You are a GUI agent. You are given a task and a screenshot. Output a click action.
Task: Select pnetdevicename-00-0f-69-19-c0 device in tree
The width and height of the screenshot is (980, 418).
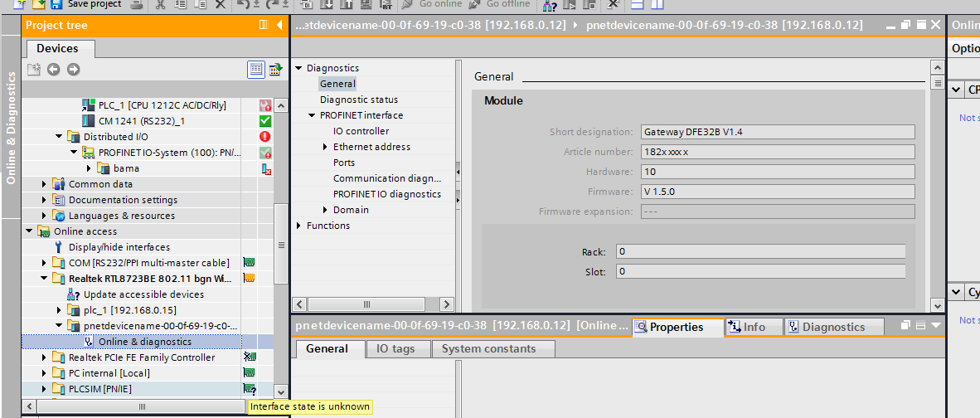coord(161,326)
